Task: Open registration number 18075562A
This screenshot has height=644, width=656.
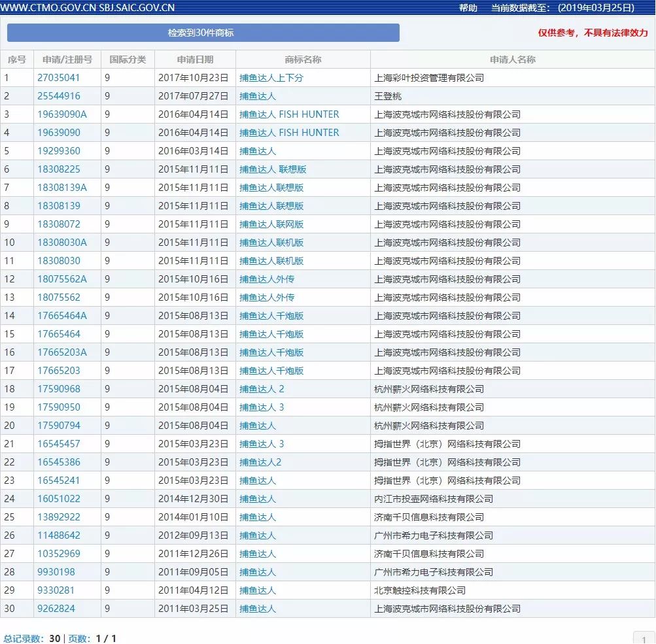Action: coord(62,279)
